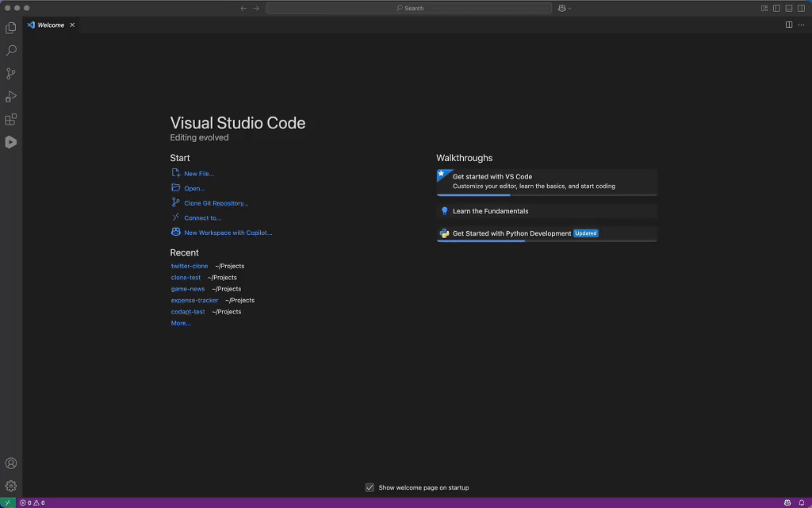
Task: Click the Search command center field
Action: [x=409, y=8]
